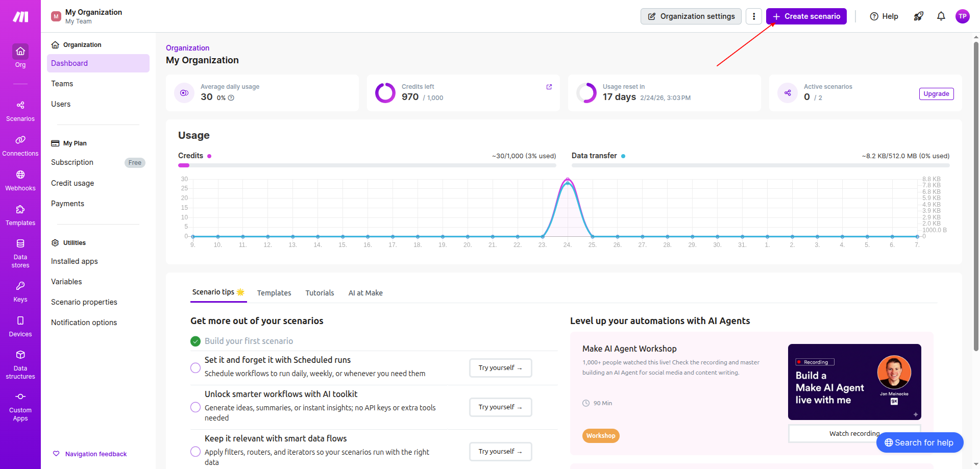Open the Connections sidebar icon
Screen dimensions: 980x469
tap(20, 145)
